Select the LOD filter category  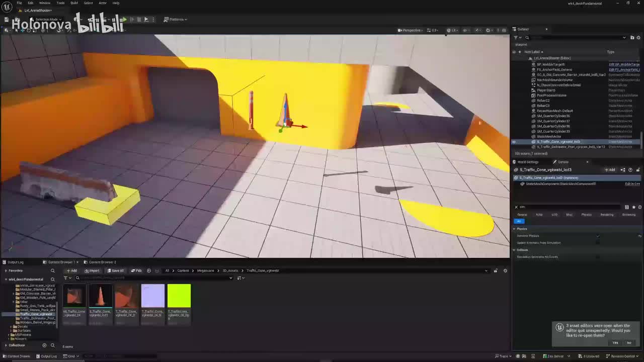point(554,215)
